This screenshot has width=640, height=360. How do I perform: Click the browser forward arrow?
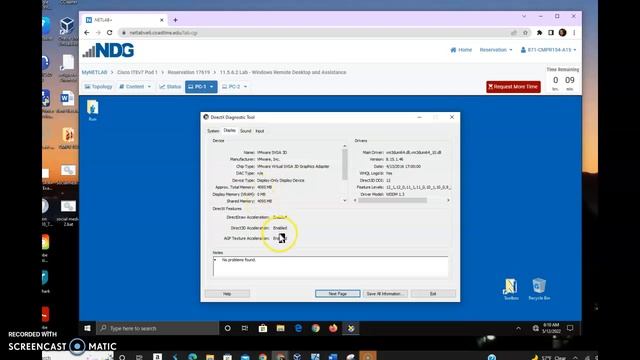tap(98, 33)
